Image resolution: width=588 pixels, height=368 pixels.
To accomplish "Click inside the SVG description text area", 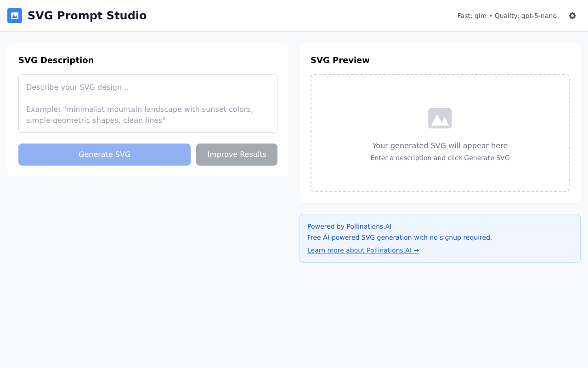I will point(147,103).
